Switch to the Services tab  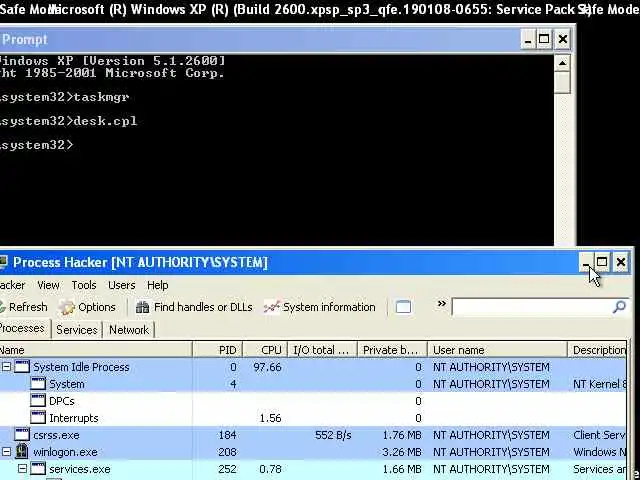point(77,330)
